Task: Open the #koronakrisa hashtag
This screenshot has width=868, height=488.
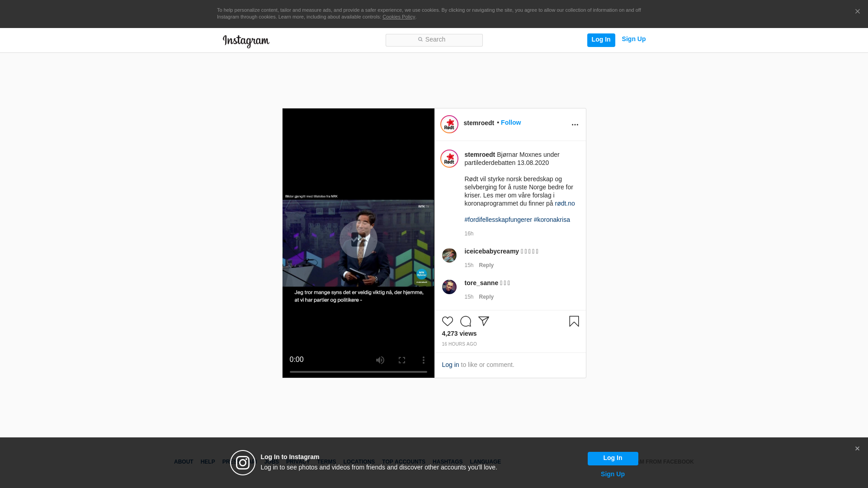Action: coord(552,220)
